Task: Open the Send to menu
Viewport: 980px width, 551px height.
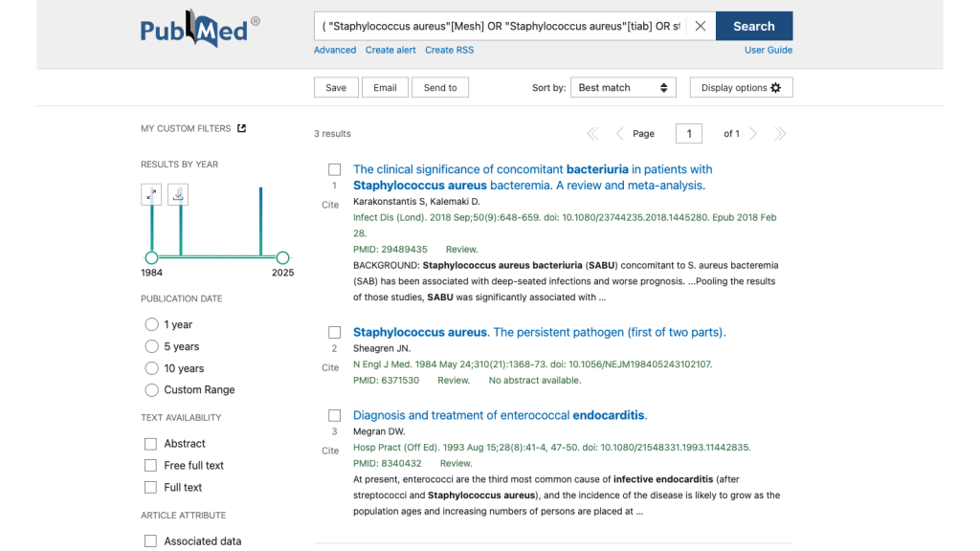Action: tap(440, 88)
